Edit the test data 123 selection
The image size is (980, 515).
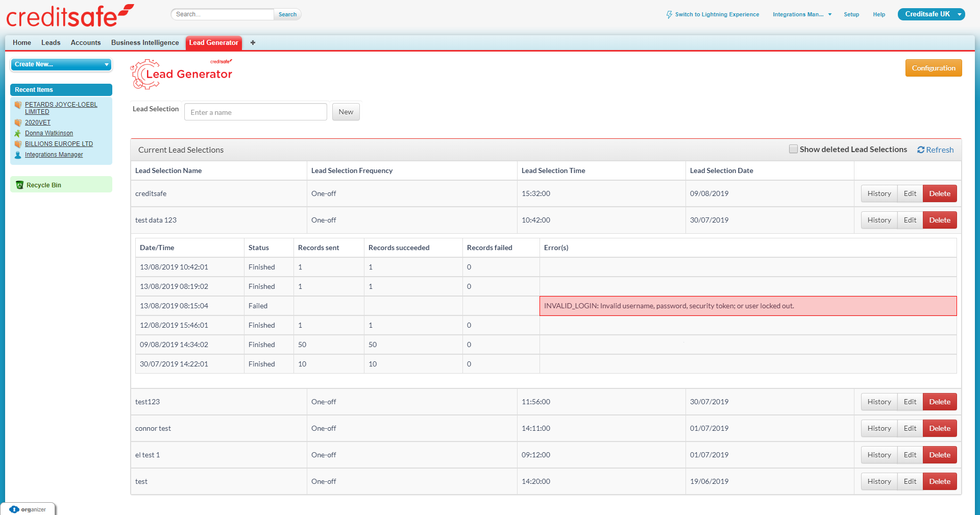910,220
